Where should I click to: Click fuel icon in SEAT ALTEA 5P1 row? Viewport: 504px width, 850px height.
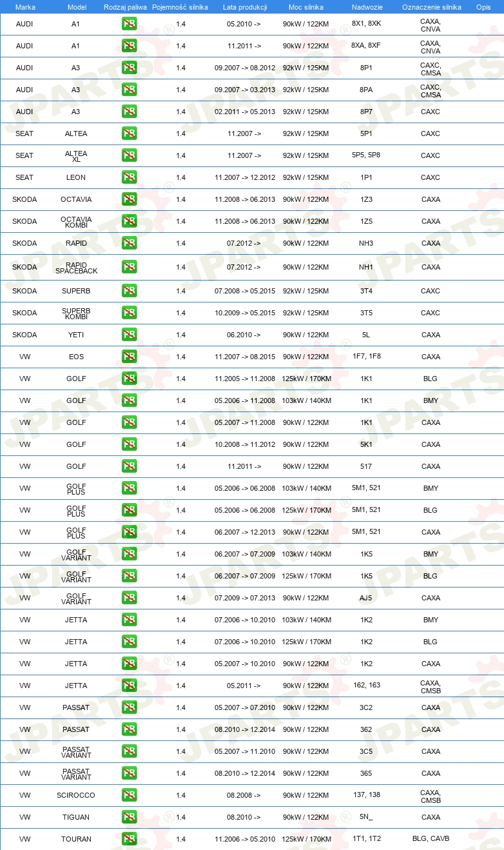tap(130, 133)
